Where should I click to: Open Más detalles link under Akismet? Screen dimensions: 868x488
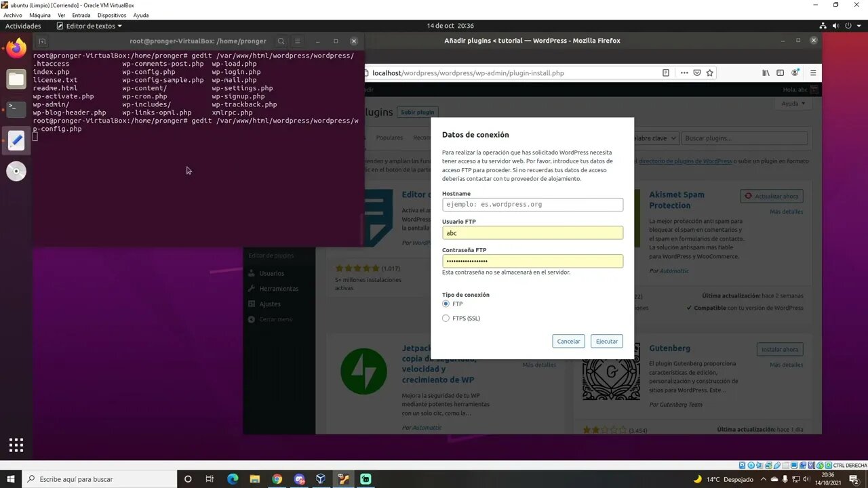[787, 211]
